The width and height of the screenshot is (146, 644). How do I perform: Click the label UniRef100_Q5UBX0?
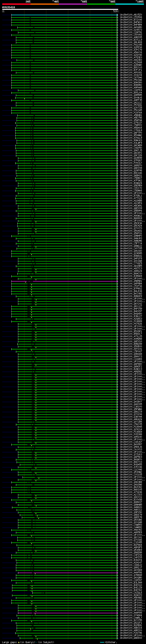[x=131, y=347]
